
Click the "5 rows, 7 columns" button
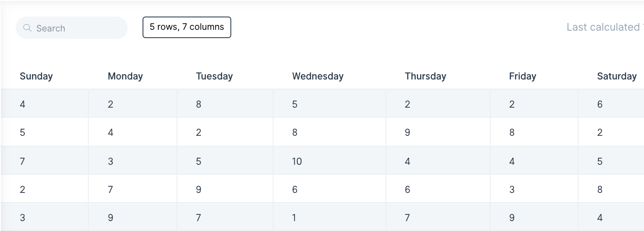pos(187,27)
